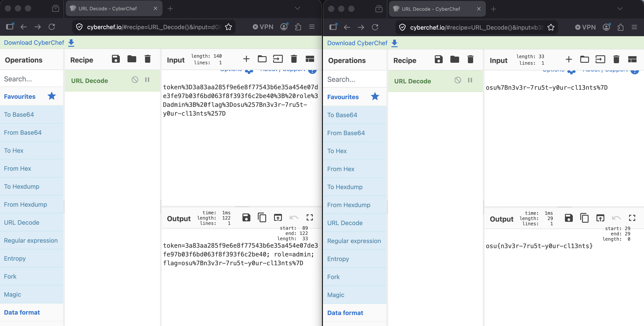Copy raw output to clipboard, left window
Screen dimensions: 644x326
pyautogui.click(x=262, y=218)
